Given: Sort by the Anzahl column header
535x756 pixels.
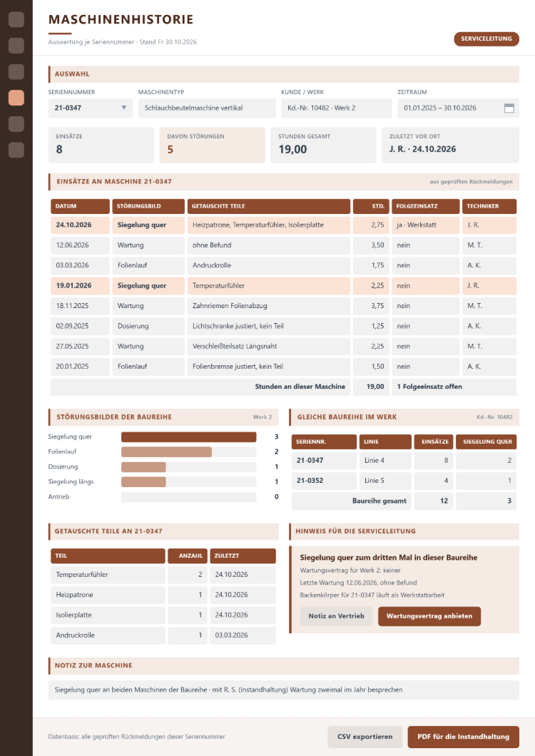Looking at the screenshot, I should [x=188, y=556].
